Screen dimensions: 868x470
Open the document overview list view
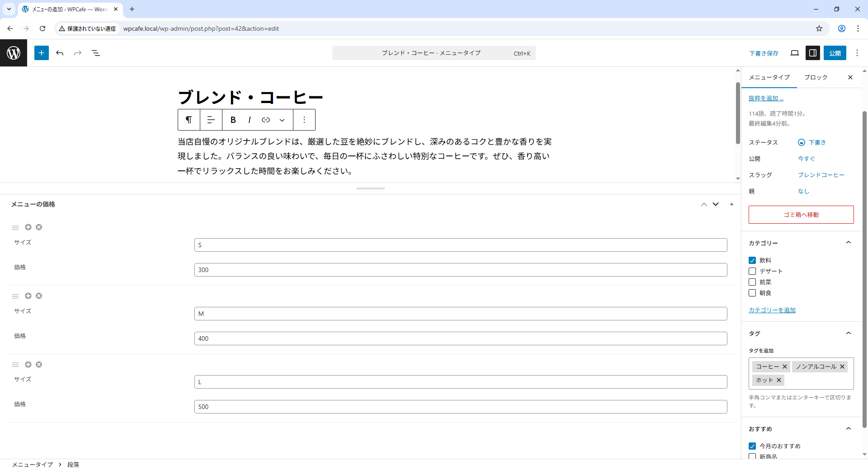point(96,53)
